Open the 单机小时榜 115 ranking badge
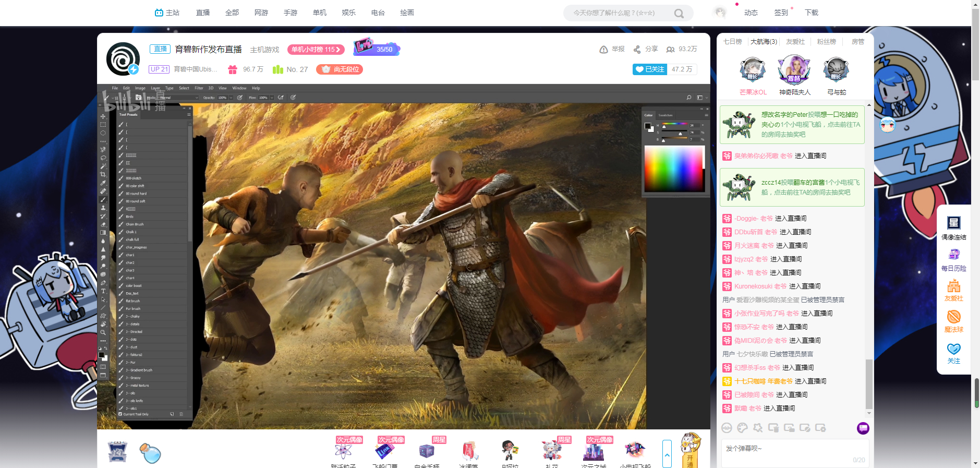The width and height of the screenshot is (980, 468). (316, 50)
